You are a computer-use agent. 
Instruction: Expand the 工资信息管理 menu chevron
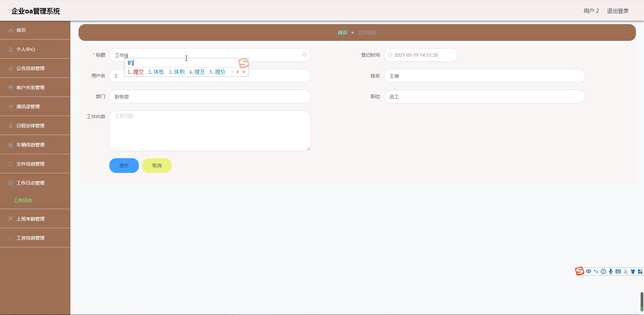tap(62, 238)
